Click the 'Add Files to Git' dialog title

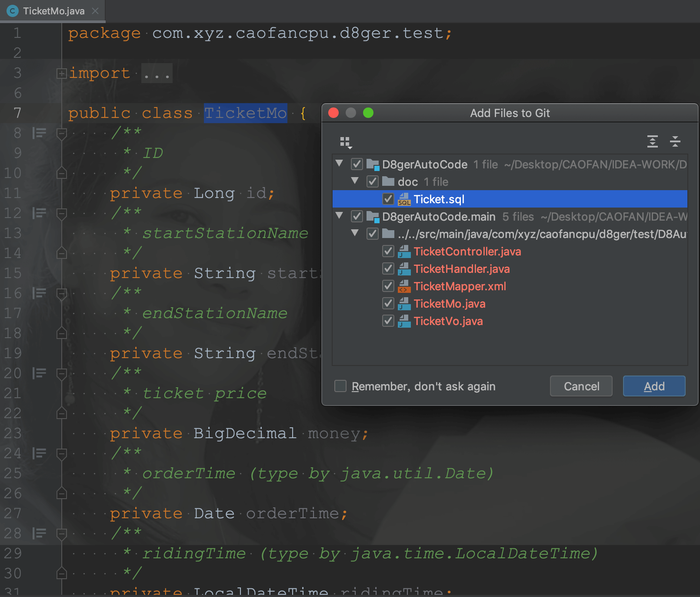[x=510, y=113]
